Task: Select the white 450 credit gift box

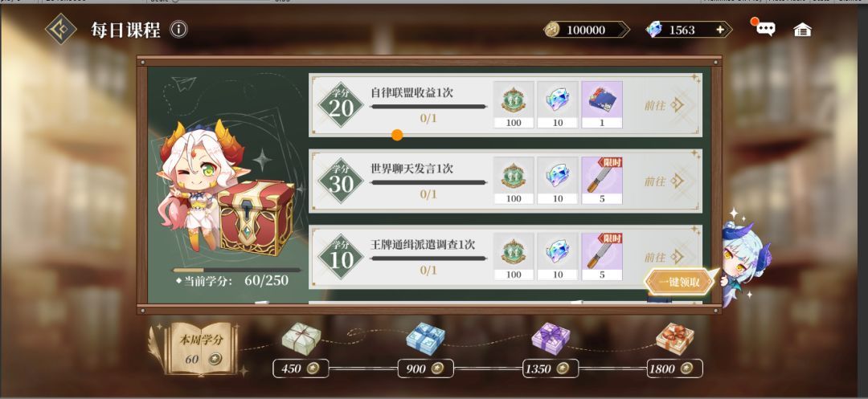Action: (x=301, y=339)
